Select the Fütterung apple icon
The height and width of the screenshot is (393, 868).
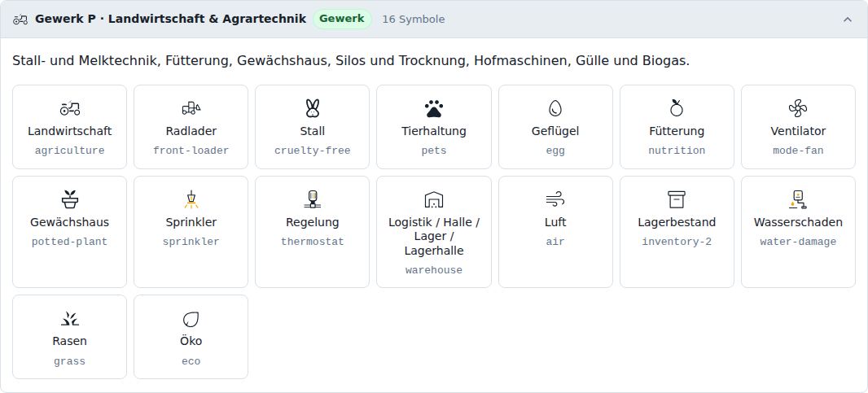click(677, 108)
